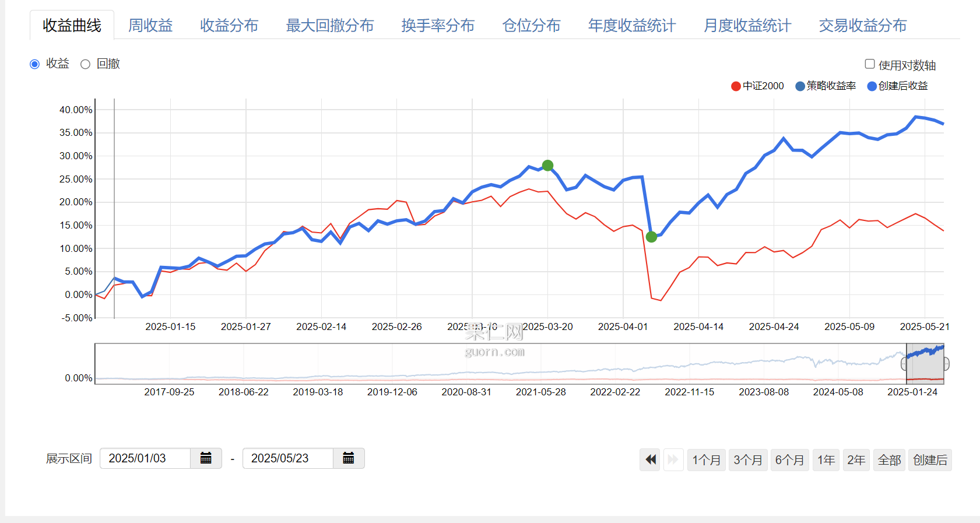This screenshot has width=980, height=523.
Task: View the 年度收益统计 tab
Action: pos(632,25)
